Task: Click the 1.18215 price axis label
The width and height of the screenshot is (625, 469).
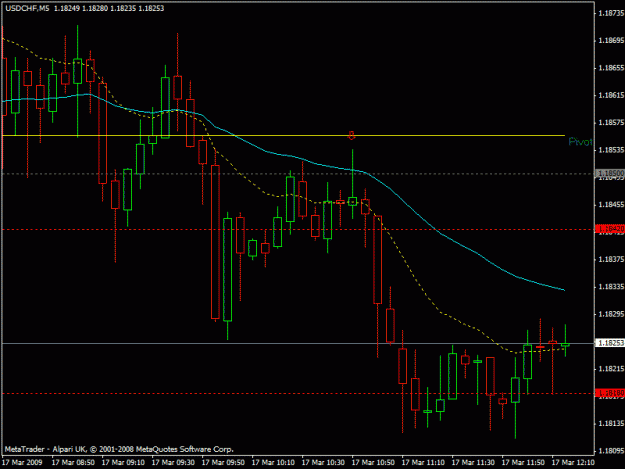Action: click(x=611, y=369)
